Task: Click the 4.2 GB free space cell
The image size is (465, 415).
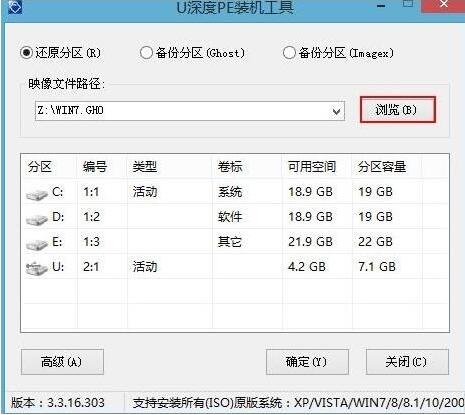Action: click(x=307, y=267)
